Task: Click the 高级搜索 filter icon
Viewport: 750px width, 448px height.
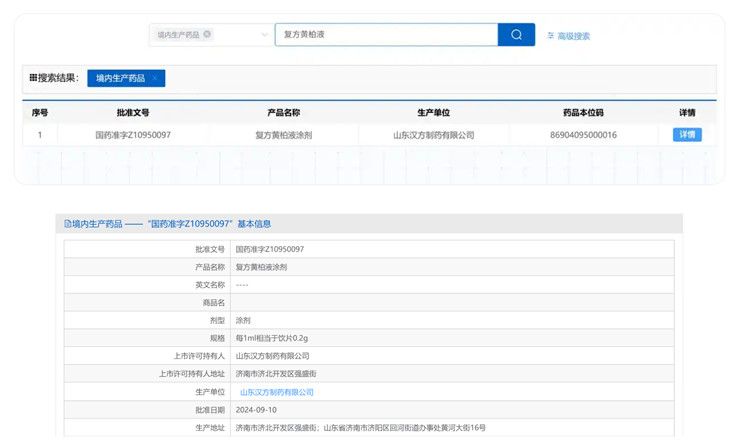Action: pyautogui.click(x=550, y=36)
